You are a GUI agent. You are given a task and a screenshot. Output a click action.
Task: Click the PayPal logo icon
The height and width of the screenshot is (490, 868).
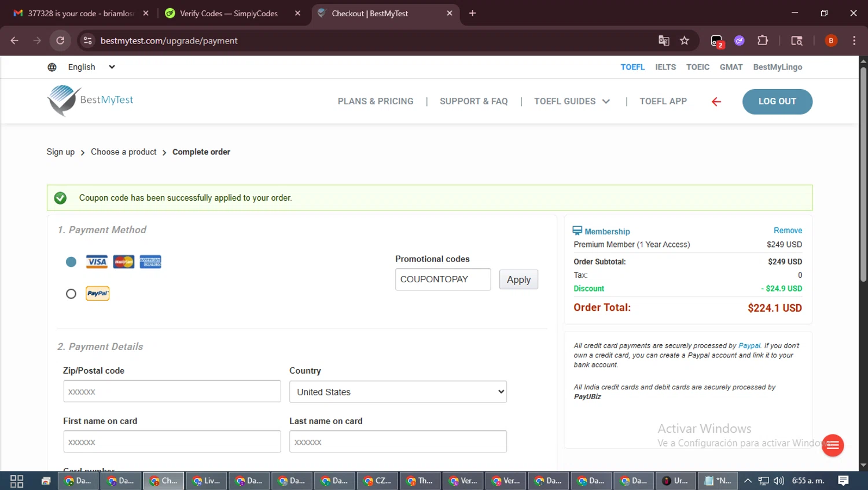tap(98, 293)
